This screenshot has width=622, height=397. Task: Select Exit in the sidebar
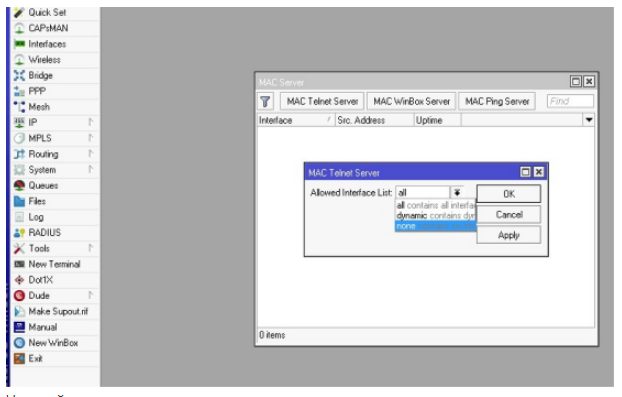pyautogui.click(x=55, y=359)
